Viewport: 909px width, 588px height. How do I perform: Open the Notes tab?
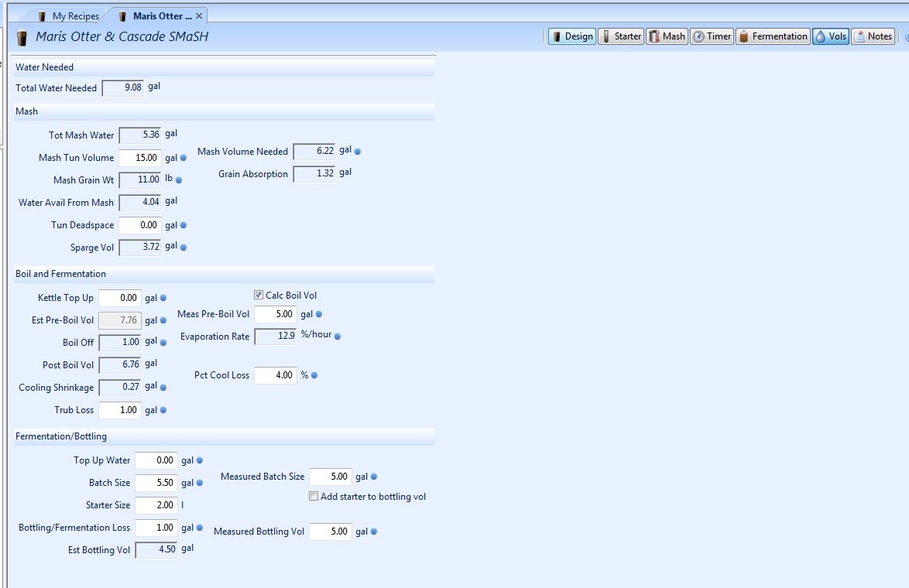pos(873,36)
